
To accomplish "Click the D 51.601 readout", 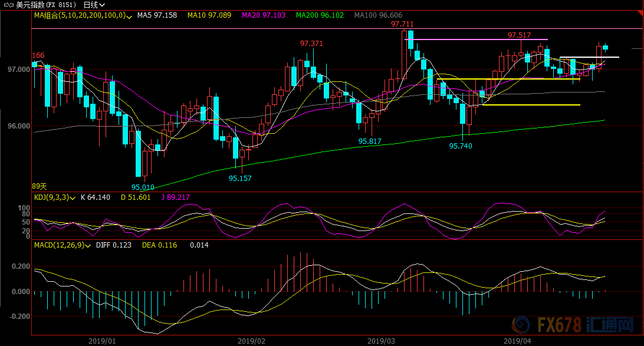I will click(x=136, y=197).
